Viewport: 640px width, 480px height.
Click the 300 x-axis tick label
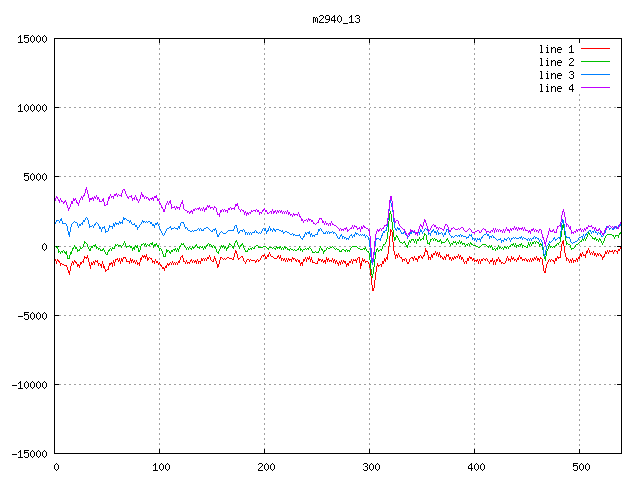click(x=370, y=467)
